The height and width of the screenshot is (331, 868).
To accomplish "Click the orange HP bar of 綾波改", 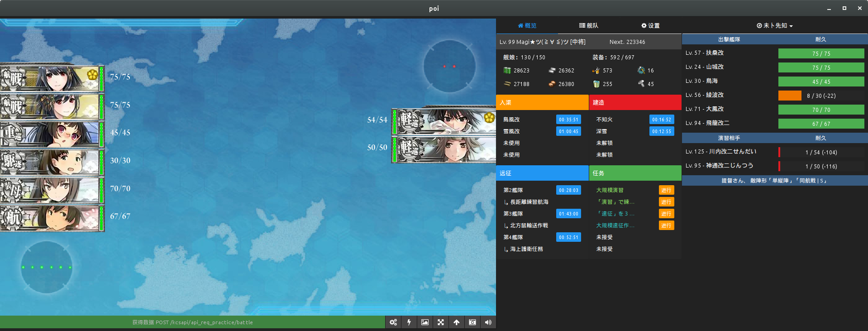I will [790, 96].
